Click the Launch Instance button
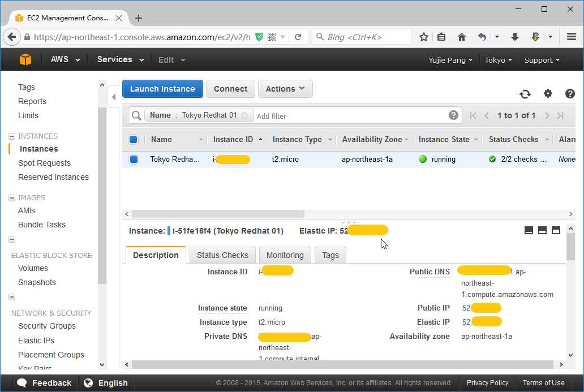 162,89
